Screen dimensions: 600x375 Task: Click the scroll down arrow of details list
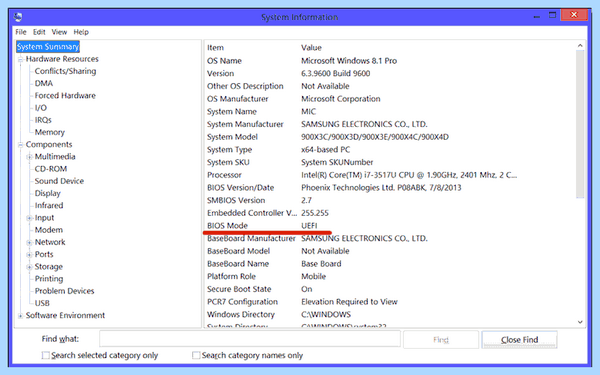(x=580, y=322)
